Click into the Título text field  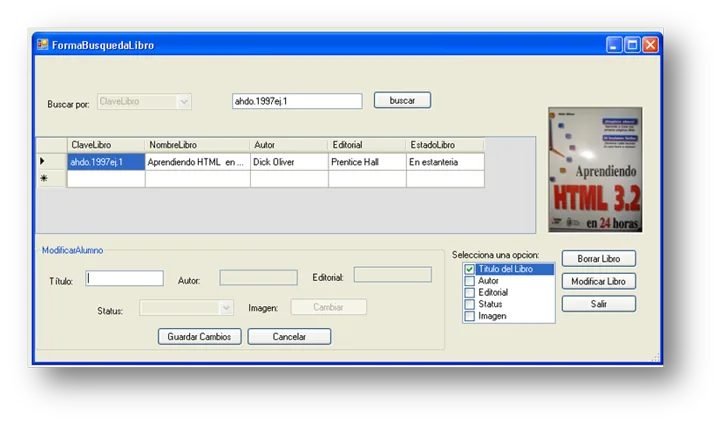click(x=124, y=278)
